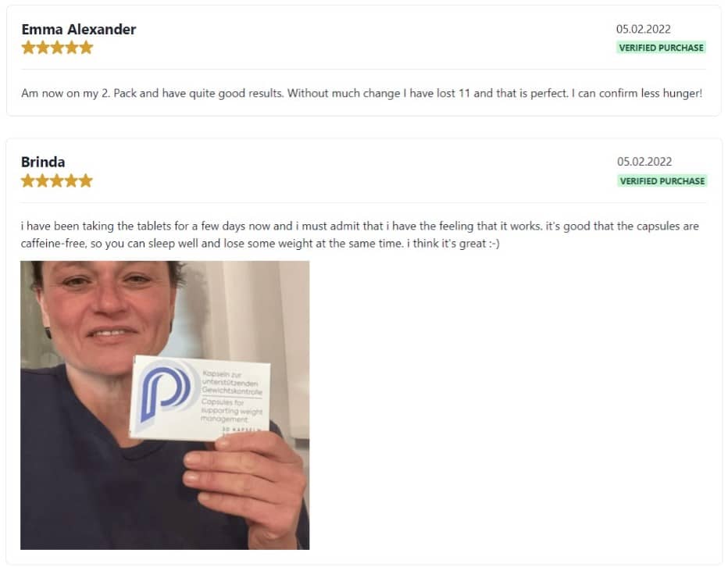728x571 pixels.
Task: Click the date on Emma Alexander's review
Action: click(x=643, y=29)
